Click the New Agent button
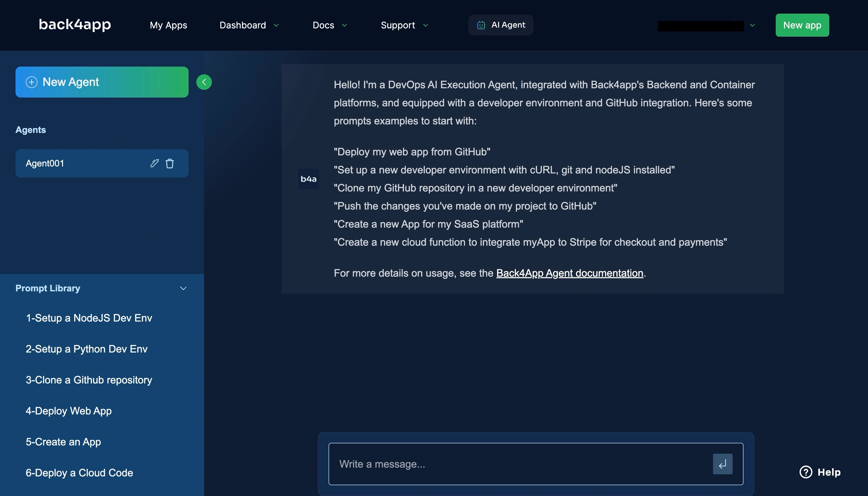Viewport: 868px width, 496px height. (102, 82)
